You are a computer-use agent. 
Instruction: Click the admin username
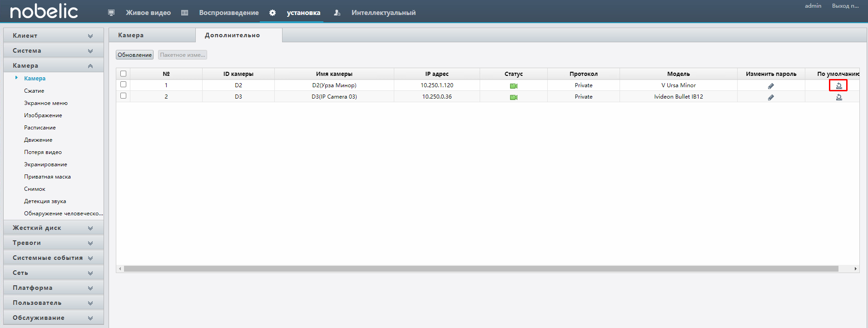click(813, 6)
